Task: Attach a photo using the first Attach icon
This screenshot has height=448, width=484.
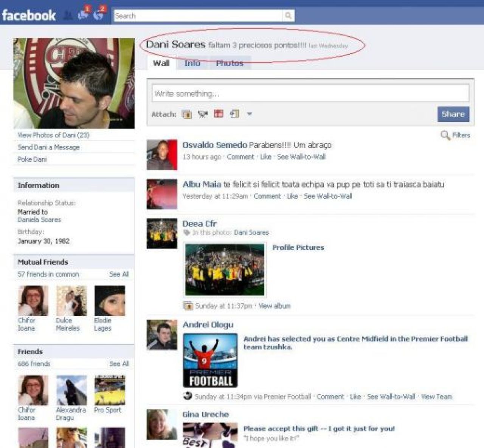Action: click(x=187, y=114)
